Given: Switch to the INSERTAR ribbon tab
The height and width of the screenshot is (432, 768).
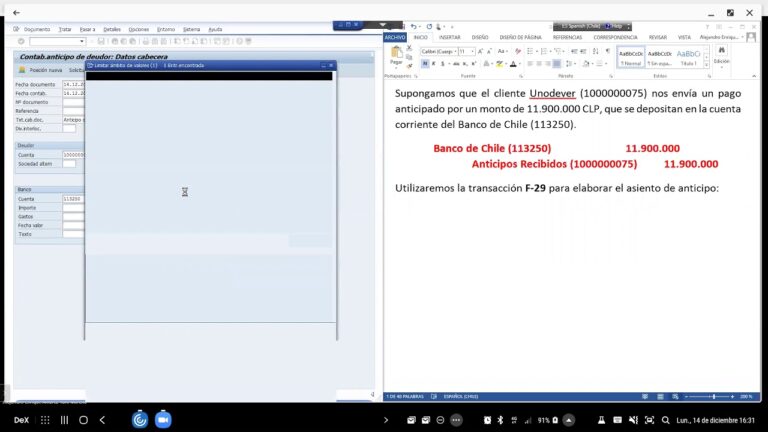Looking at the screenshot, I should click(449, 37).
